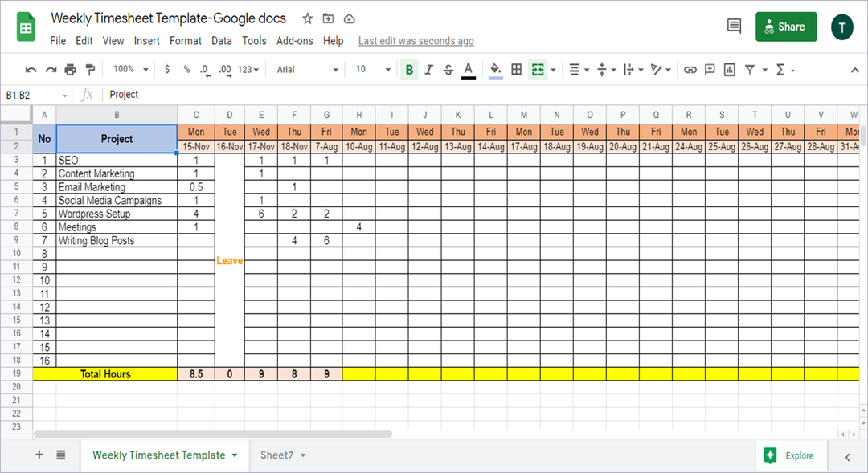Click the green Share button

(786, 27)
